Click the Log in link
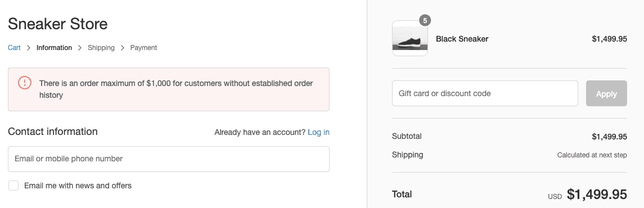The width and height of the screenshot is (644, 208). click(318, 132)
